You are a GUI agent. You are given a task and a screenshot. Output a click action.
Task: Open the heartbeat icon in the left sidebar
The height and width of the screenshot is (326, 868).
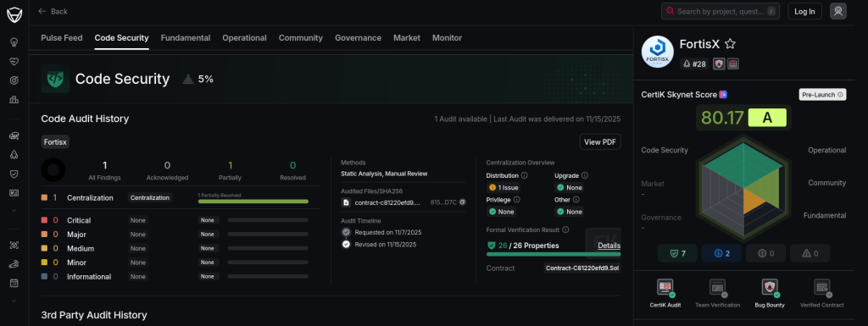pos(14,61)
